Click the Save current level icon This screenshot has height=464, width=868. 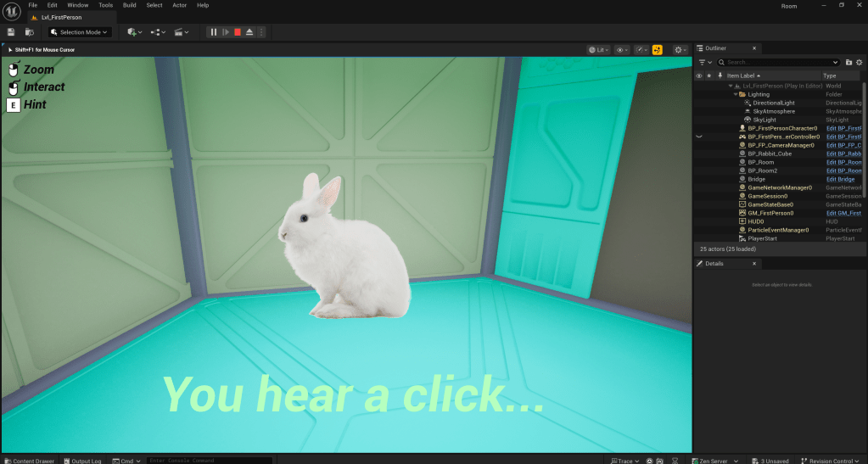[x=11, y=32]
